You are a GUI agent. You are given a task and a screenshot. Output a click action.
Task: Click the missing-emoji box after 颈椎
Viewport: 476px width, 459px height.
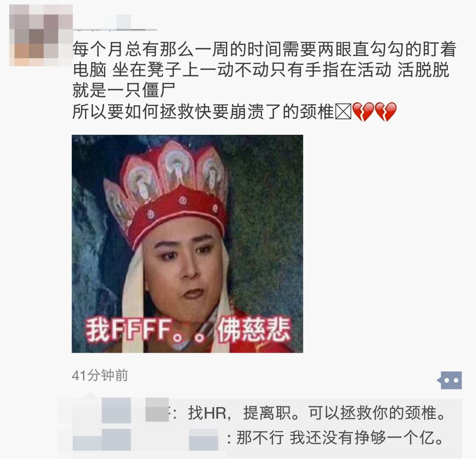[343, 112]
